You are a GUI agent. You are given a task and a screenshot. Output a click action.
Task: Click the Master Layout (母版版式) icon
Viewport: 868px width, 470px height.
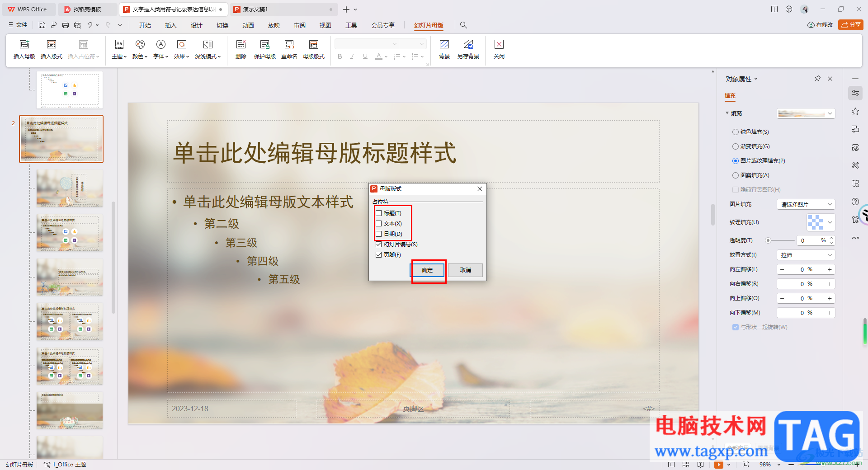pos(314,45)
